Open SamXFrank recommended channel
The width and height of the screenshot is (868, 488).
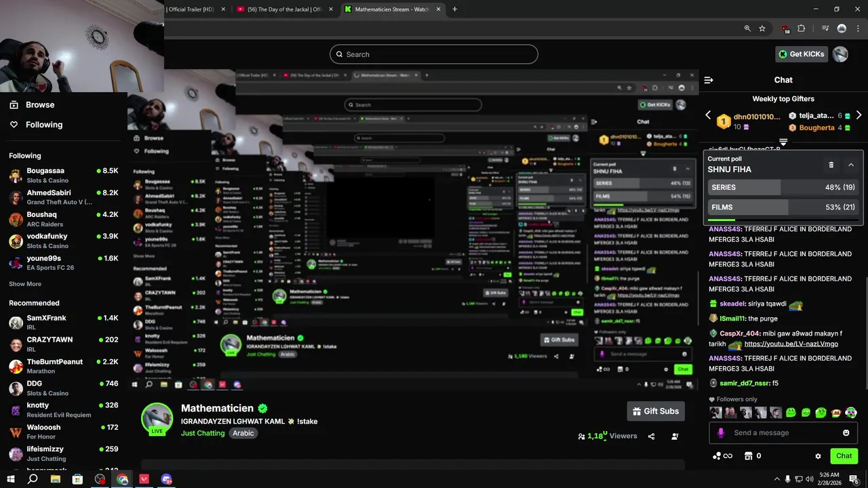click(64, 322)
